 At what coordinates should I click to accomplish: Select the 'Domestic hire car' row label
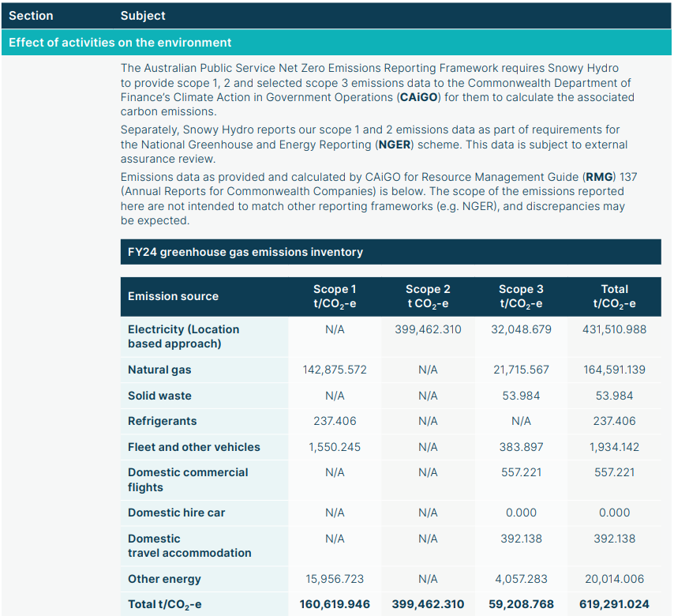point(177,513)
